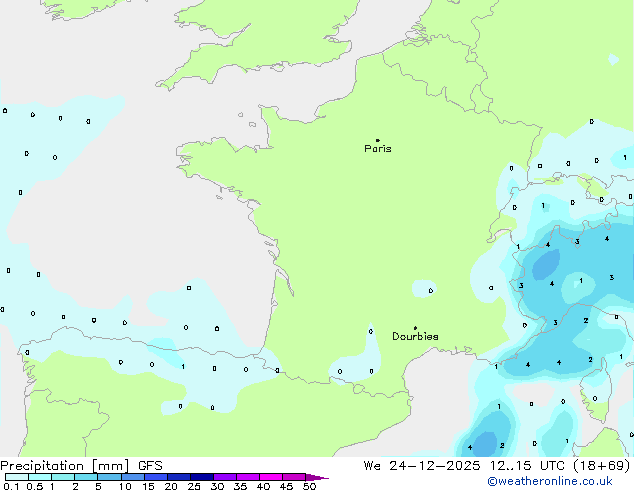Click the '25' legend scale label

194,486
